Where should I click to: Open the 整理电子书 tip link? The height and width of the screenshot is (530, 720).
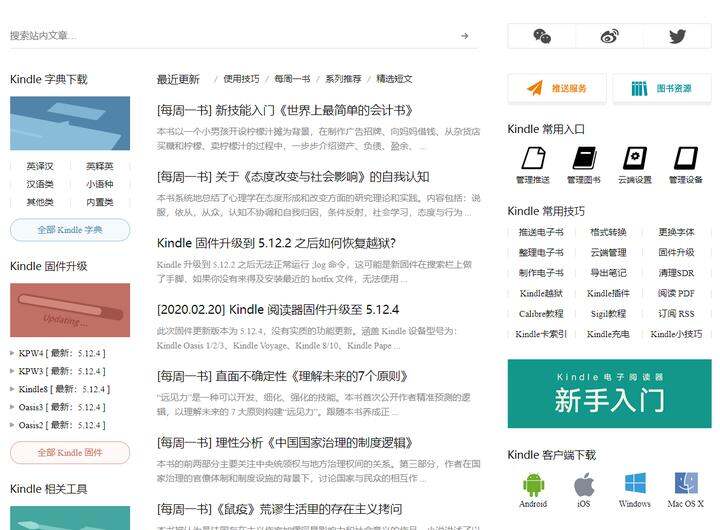pos(541,252)
